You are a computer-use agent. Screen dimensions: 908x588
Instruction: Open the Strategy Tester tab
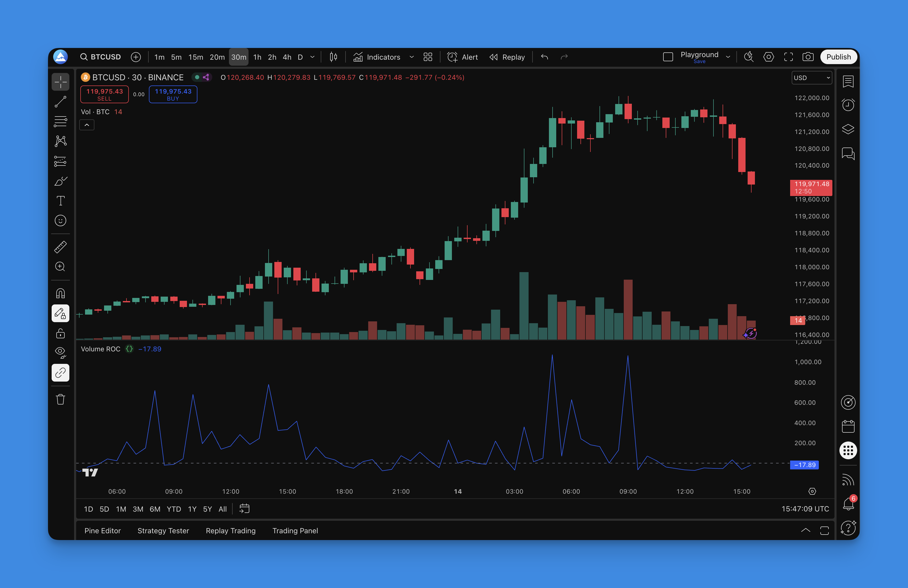(163, 530)
